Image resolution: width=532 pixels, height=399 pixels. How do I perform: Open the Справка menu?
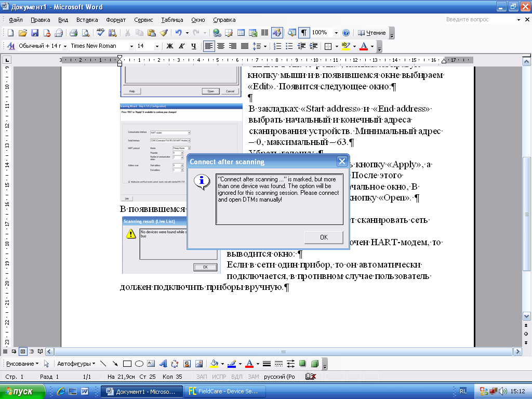(x=224, y=20)
